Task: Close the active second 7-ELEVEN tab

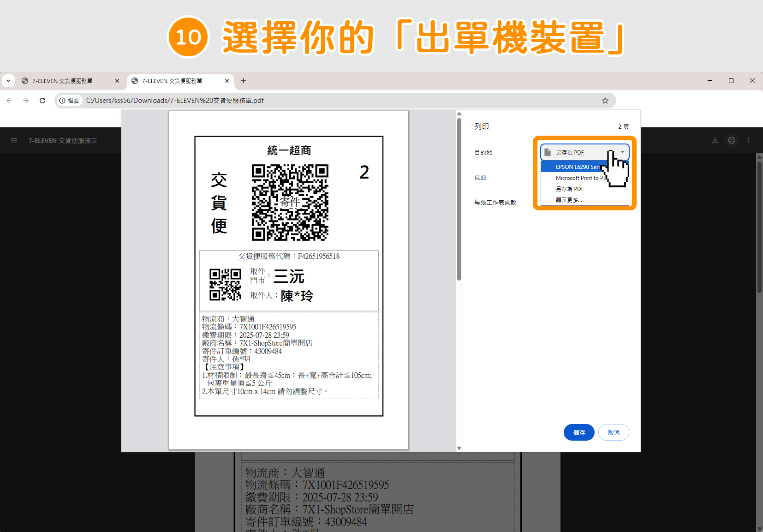Action: click(x=227, y=81)
